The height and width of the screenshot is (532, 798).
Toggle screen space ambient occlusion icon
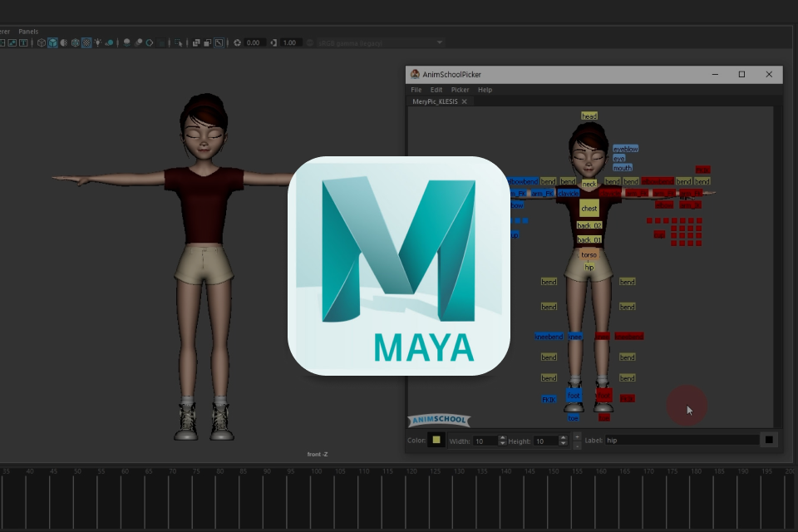pos(126,42)
